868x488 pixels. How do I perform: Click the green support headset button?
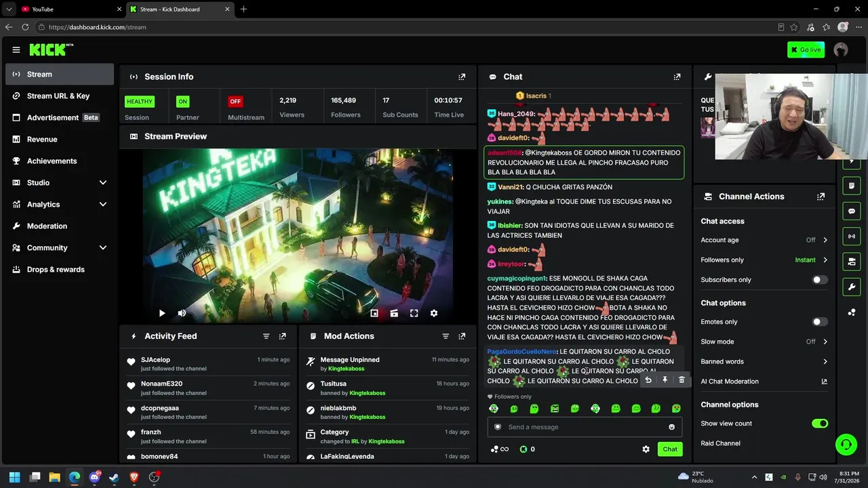tap(846, 445)
